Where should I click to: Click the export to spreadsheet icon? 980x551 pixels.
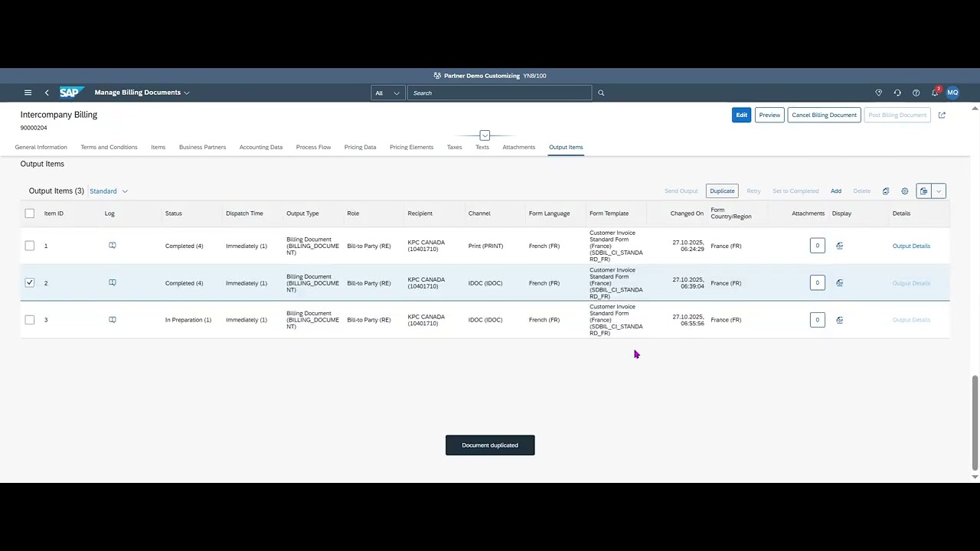[x=923, y=191]
